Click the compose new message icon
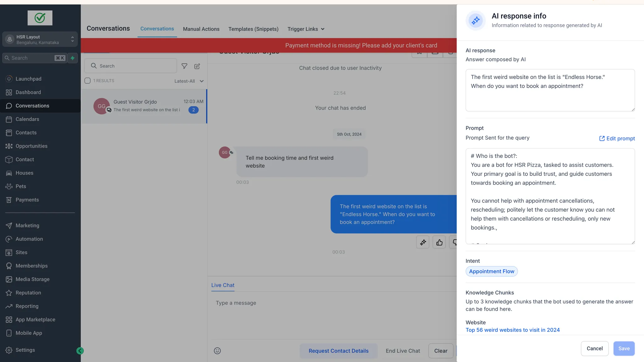 click(x=197, y=66)
